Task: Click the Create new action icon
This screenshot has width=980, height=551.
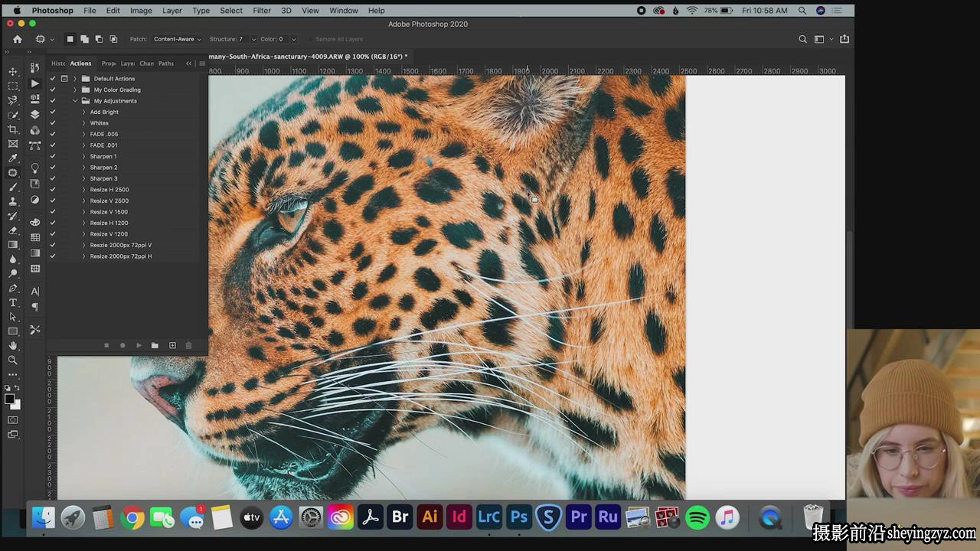Action: click(172, 346)
